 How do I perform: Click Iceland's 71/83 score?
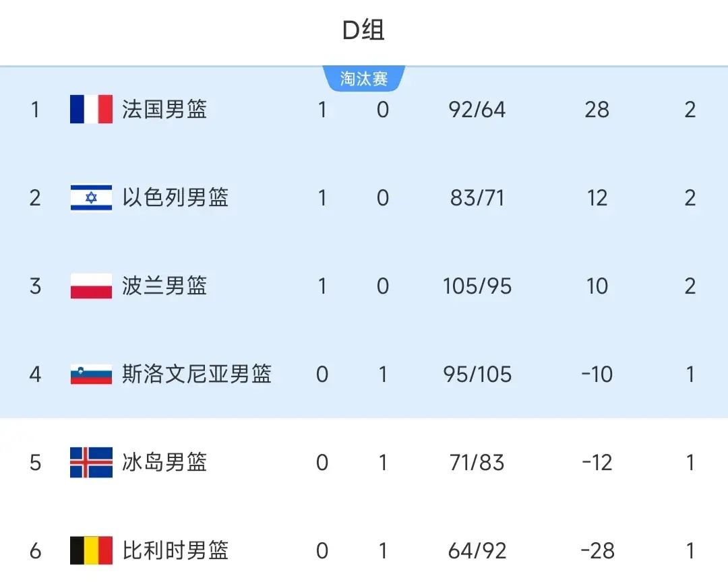click(477, 463)
